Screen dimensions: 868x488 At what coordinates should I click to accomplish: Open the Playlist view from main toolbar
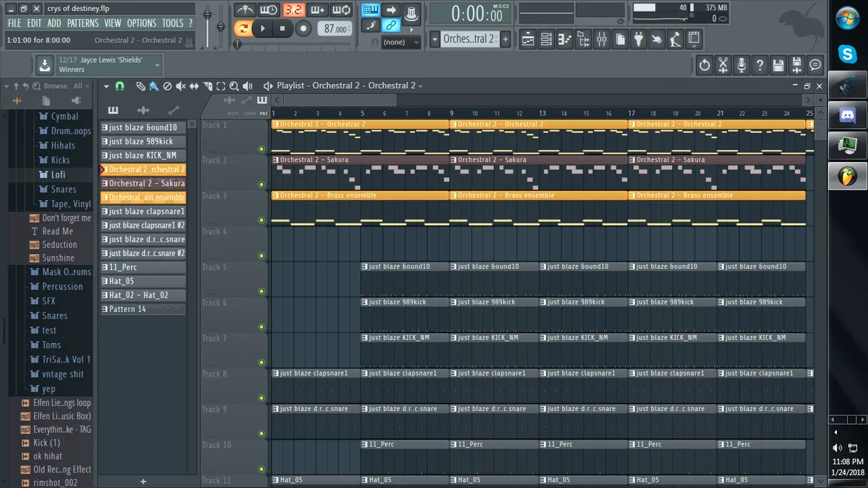[x=528, y=39]
